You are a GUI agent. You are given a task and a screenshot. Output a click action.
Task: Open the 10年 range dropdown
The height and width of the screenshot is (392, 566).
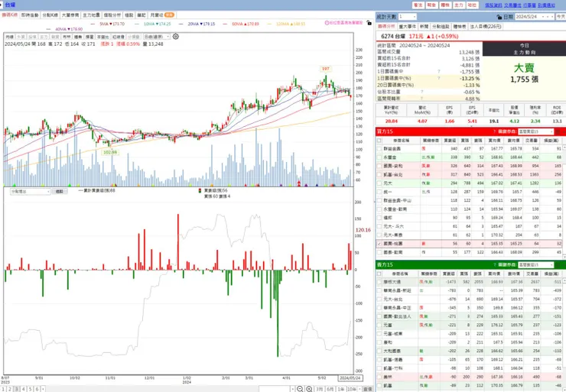point(352,389)
